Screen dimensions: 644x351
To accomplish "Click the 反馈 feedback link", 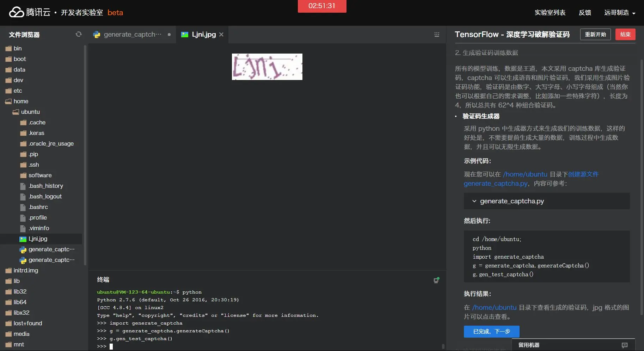I will (585, 13).
